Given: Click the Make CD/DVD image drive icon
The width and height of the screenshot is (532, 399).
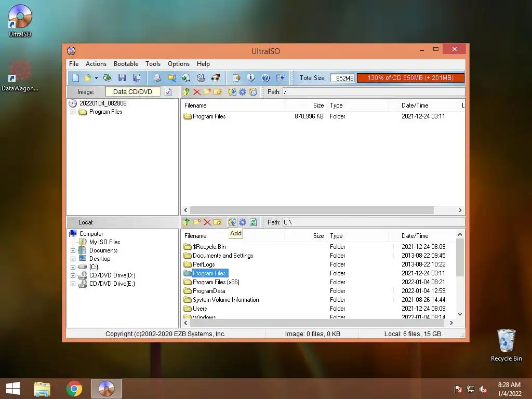Looking at the screenshot, I should tap(157, 78).
